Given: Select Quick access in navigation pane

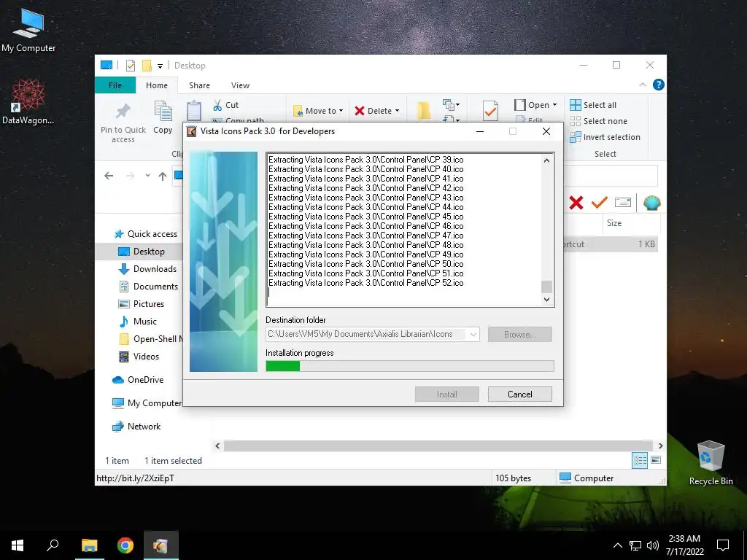Looking at the screenshot, I should pos(146,234).
